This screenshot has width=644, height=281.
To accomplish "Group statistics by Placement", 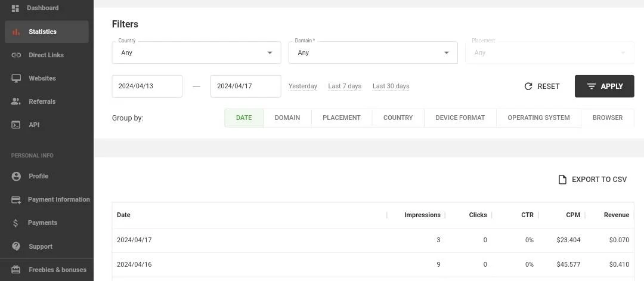I will pos(342,118).
